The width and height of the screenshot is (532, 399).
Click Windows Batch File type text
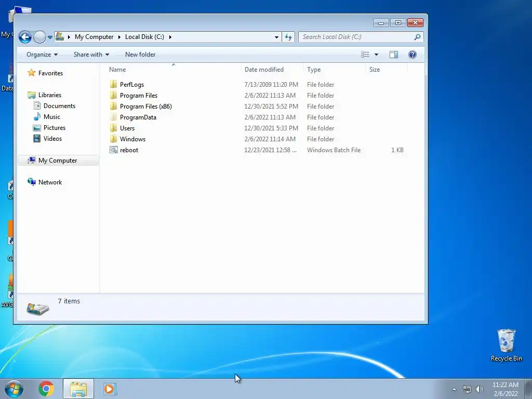(334, 150)
